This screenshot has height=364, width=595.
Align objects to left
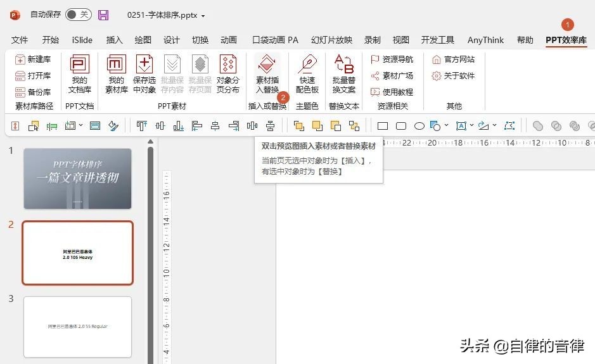click(196, 125)
